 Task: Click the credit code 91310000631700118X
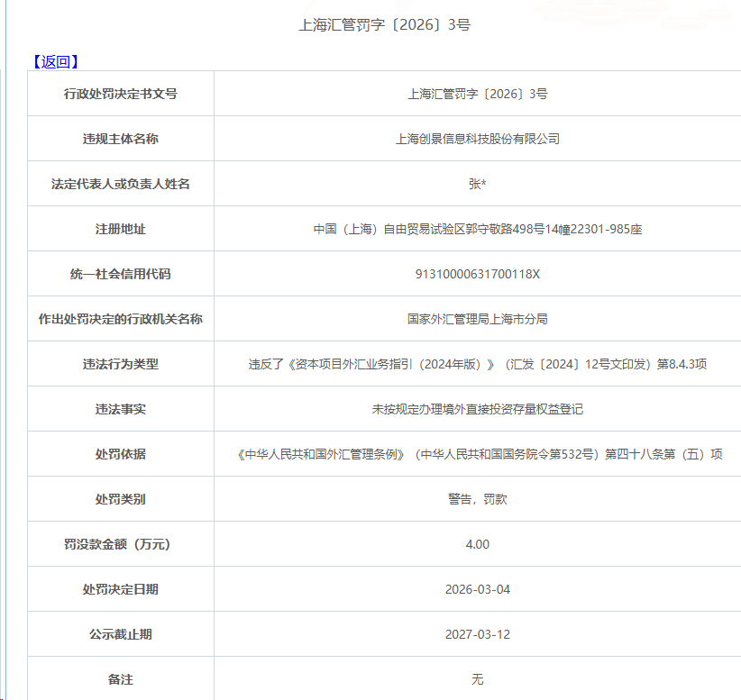(x=477, y=274)
